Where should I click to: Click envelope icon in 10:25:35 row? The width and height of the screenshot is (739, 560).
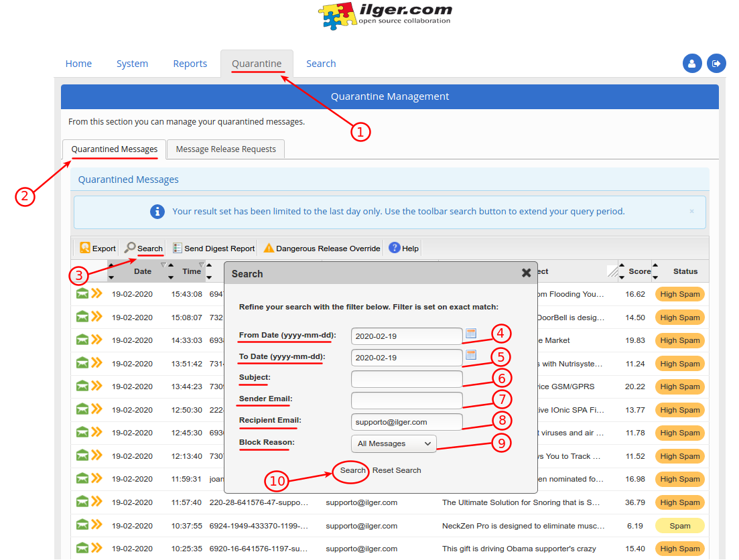(82, 548)
